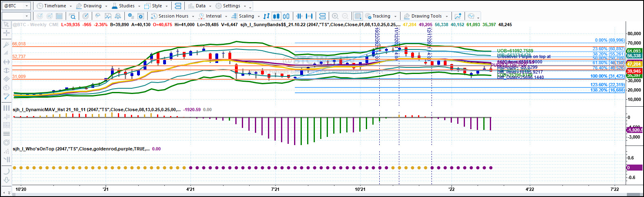
Task: Click the down-arrow icon at sidebar bottom
Action: 6,180
